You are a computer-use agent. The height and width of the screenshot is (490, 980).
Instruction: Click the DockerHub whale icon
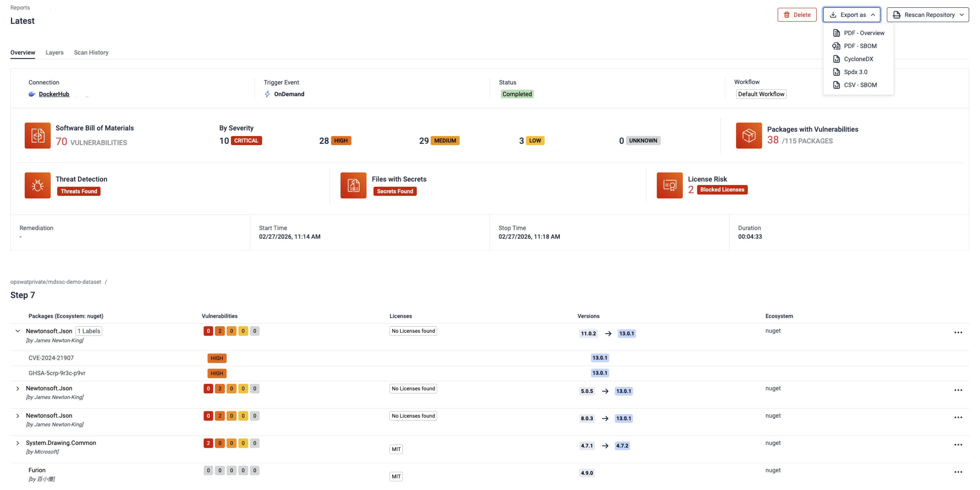pos(32,94)
